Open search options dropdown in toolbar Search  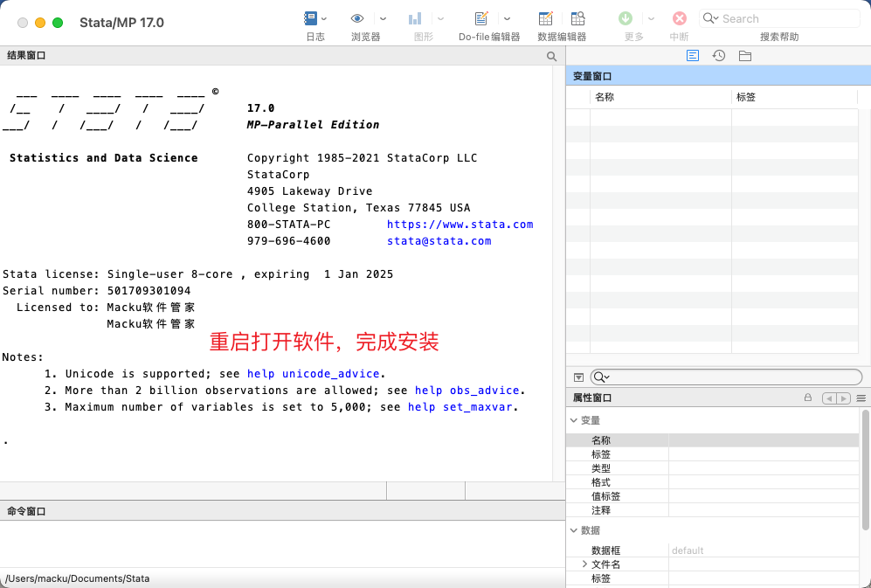(711, 18)
